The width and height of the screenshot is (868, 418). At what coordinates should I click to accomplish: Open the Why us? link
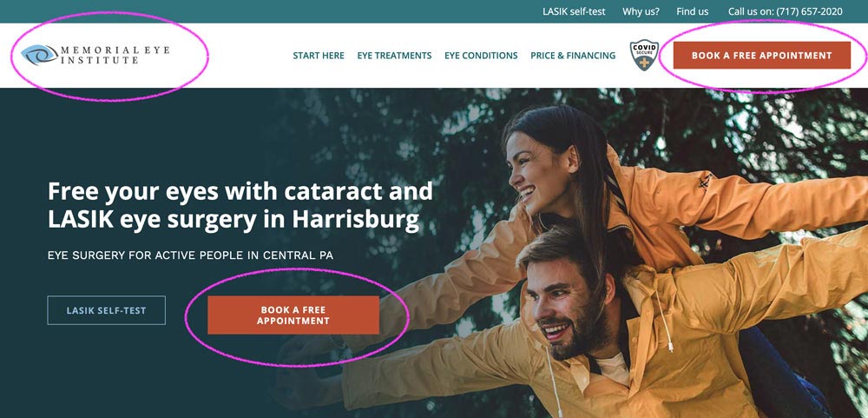(641, 11)
